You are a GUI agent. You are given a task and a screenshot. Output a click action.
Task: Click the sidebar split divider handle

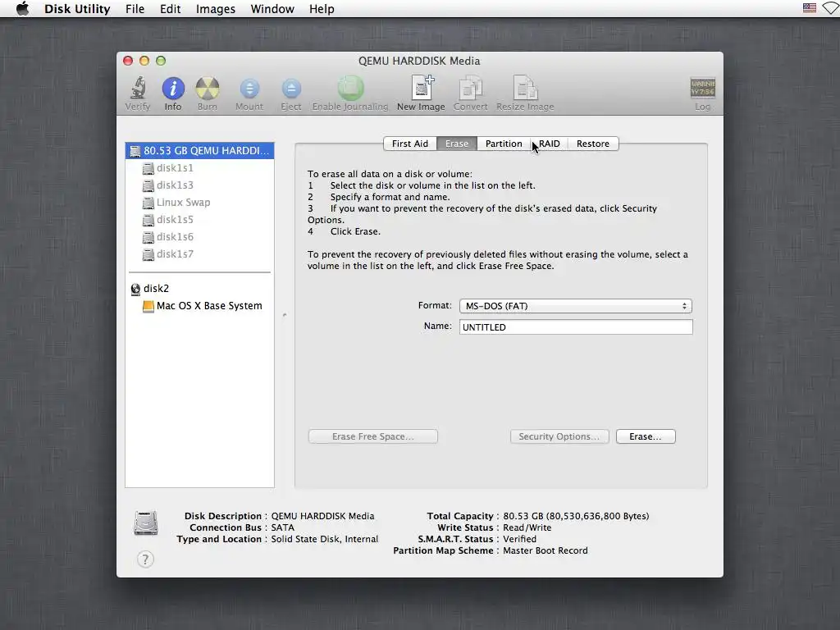coord(285,315)
